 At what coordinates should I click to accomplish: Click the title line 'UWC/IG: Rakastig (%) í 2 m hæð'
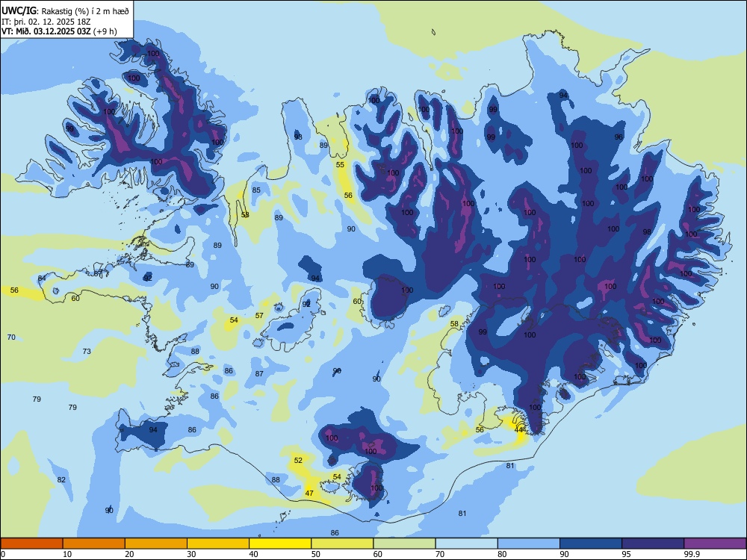[x=65, y=11]
